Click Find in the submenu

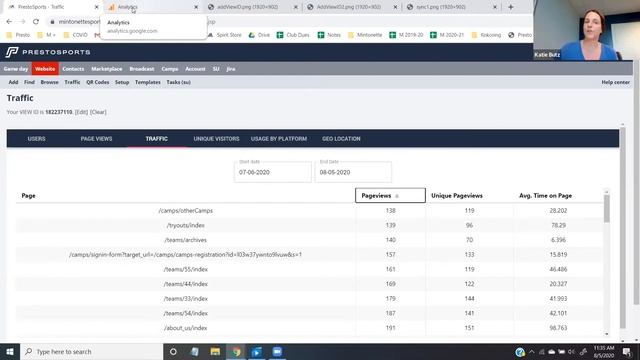click(29, 82)
